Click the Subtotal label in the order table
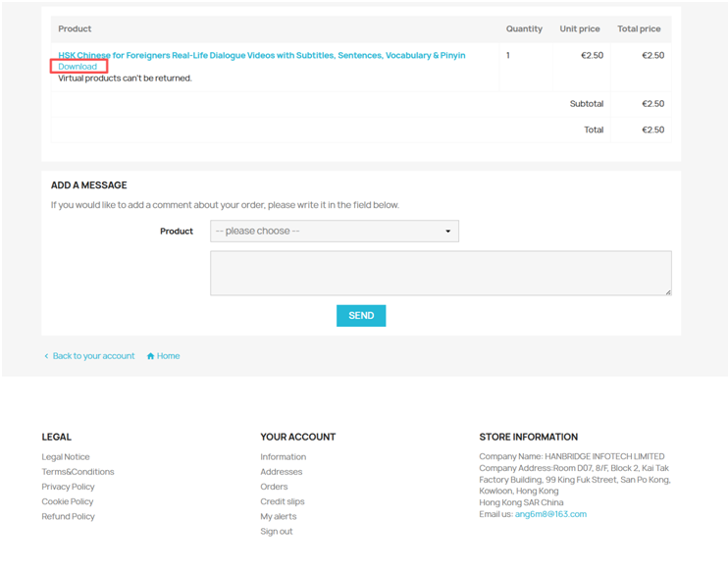Viewport: 728px width, 572px height. 587,104
